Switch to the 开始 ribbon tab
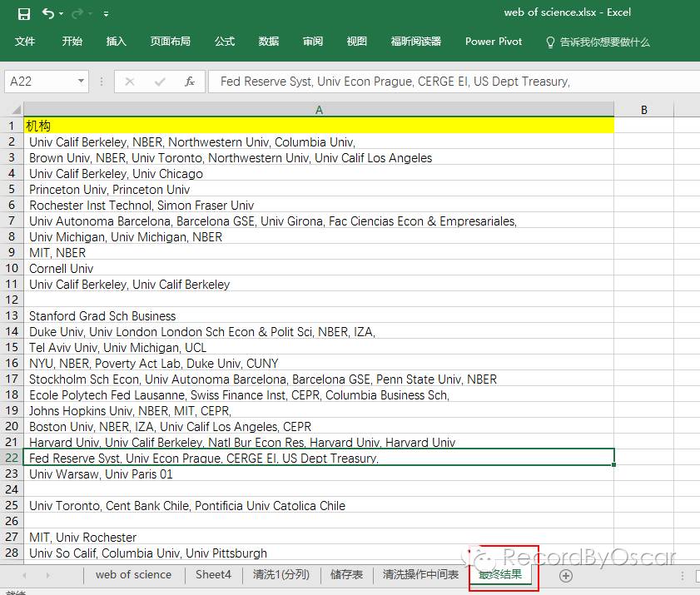The width and height of the screenshot is (700, 595). coord(72,42)
